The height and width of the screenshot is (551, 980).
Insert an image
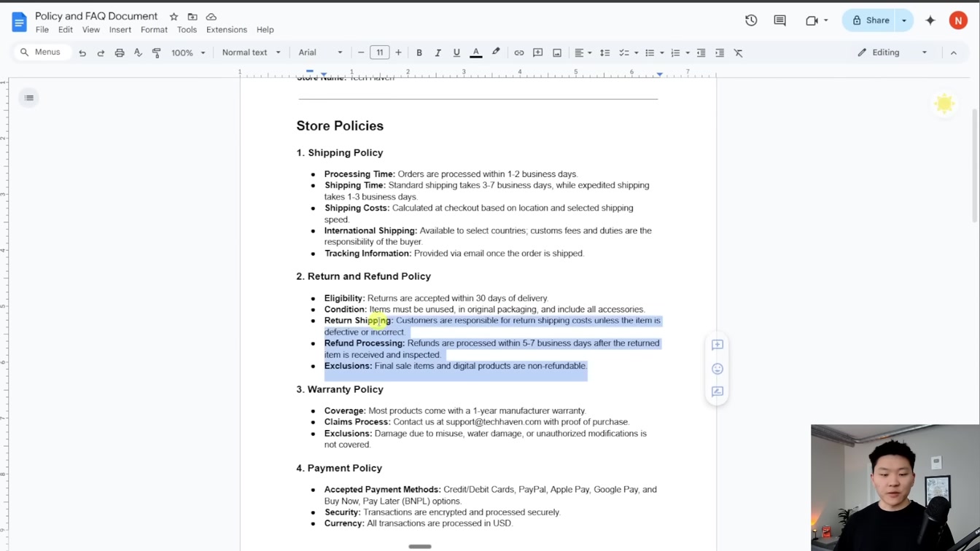(557, 52)
